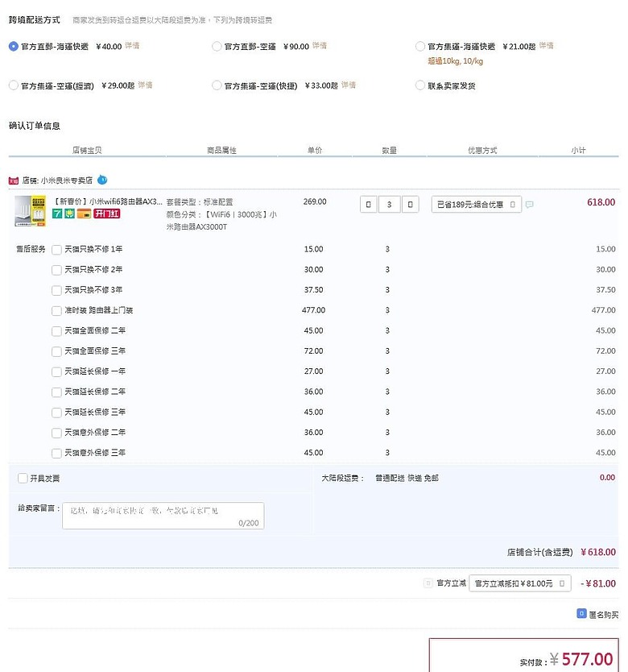Click the 套餐类型:标准配置 attribute text
The width and height of the screenshot is (628, 672).
(x=200, y=202)
